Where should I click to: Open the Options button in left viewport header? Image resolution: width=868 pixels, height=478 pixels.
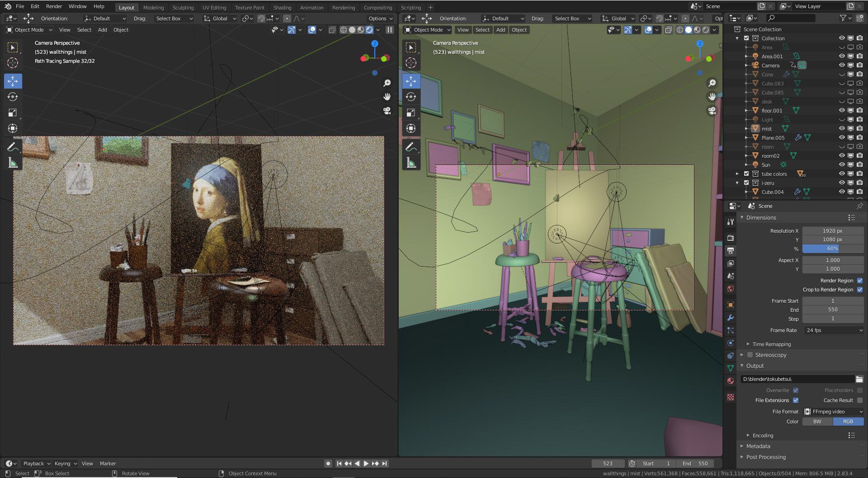380,19
